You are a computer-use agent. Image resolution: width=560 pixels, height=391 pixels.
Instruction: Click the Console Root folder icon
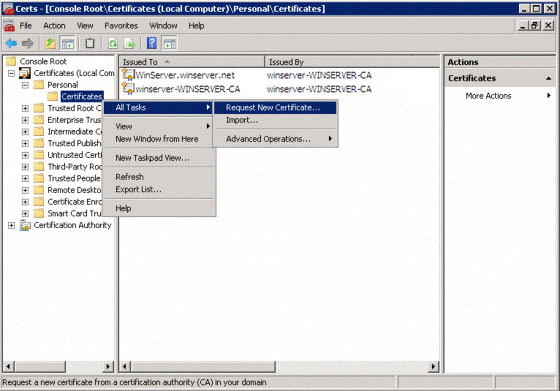pos(11,61)
